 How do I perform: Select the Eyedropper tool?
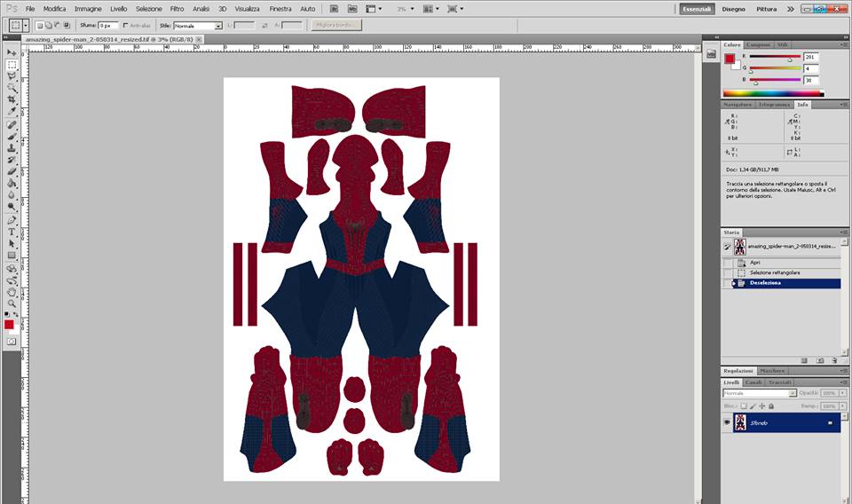12,111
